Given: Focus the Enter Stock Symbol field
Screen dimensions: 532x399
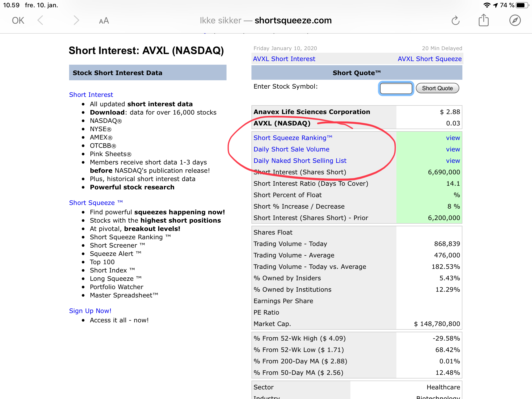Looking at the screenshot, I should [396, 88].
